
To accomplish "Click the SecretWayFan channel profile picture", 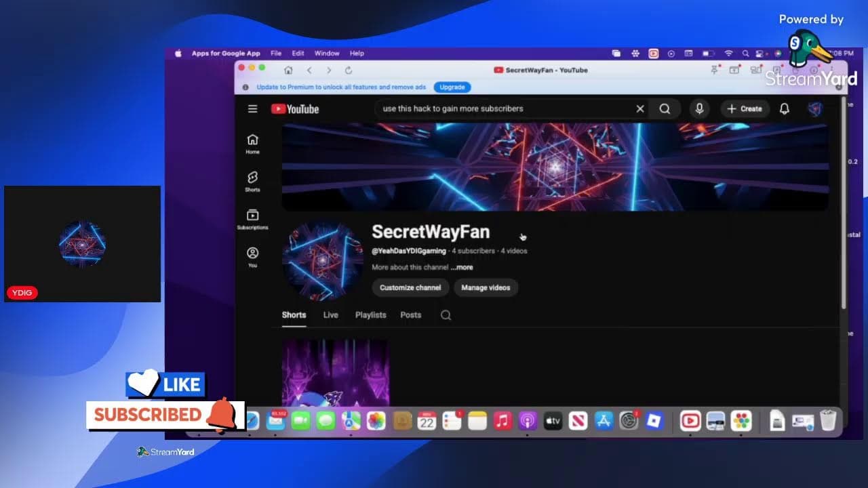I will [x=323, y=261].
